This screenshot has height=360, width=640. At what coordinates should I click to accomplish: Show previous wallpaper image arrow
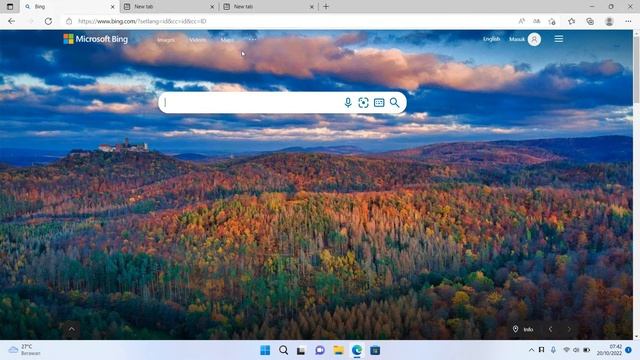pos(550,329)
